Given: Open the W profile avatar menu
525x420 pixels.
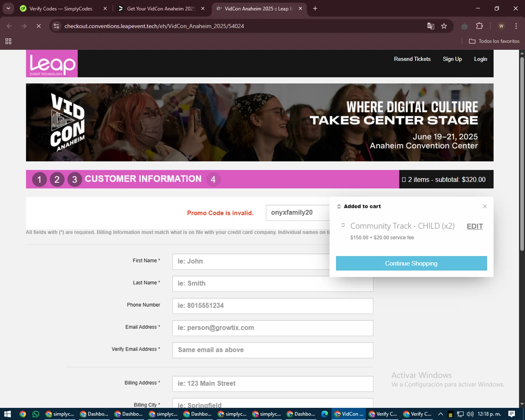Looking at the screenshot, I should 501,26.
